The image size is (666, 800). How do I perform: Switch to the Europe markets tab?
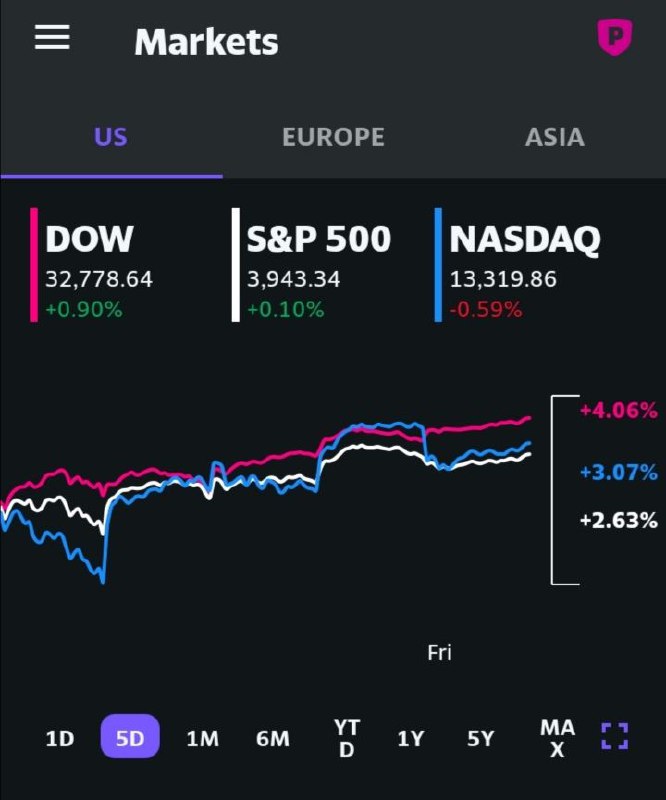[333, 137]
